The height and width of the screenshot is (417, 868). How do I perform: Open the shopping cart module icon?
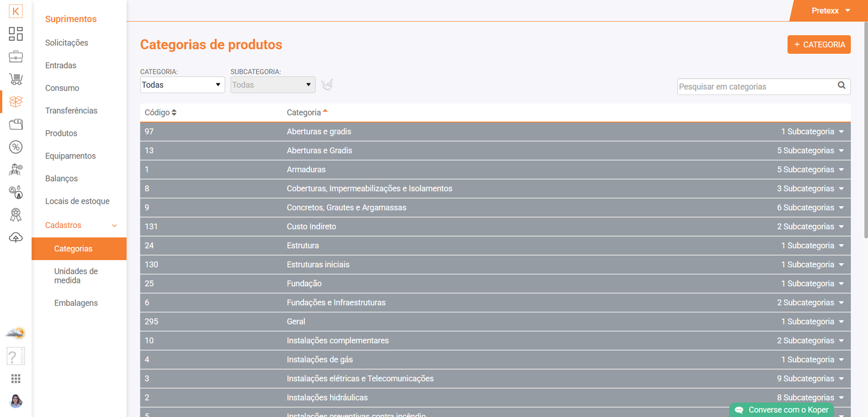pos(16,79)
